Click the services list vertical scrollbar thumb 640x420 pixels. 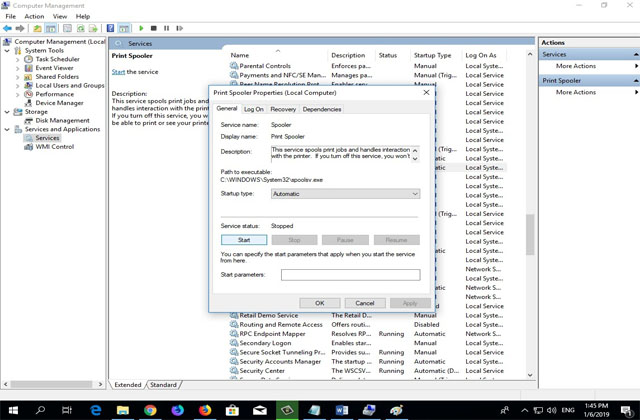pyautogui.click(x=530, y=234)
